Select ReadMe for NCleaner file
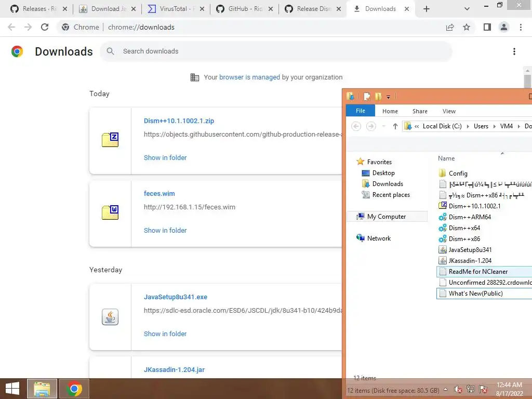The width and height of the screenshot is (532, 399). pos(484,271)
